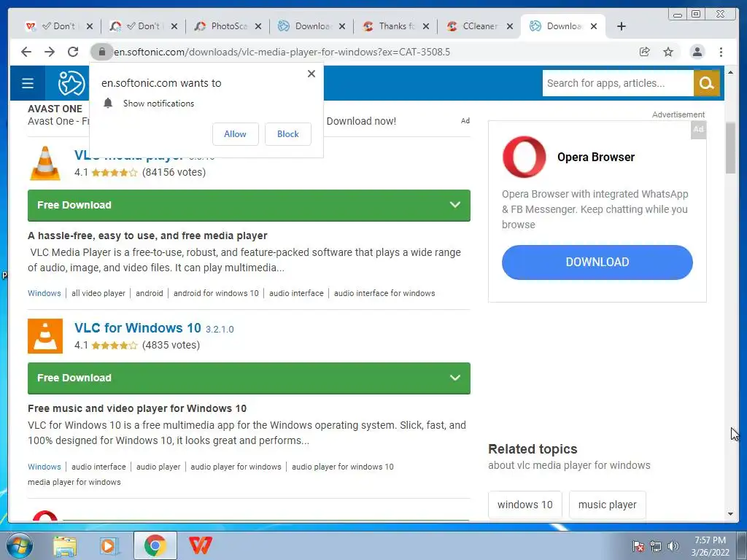
Task: Open the "audio interface for windows" tag
Action: pyautogui.click(x=384, y=293)
